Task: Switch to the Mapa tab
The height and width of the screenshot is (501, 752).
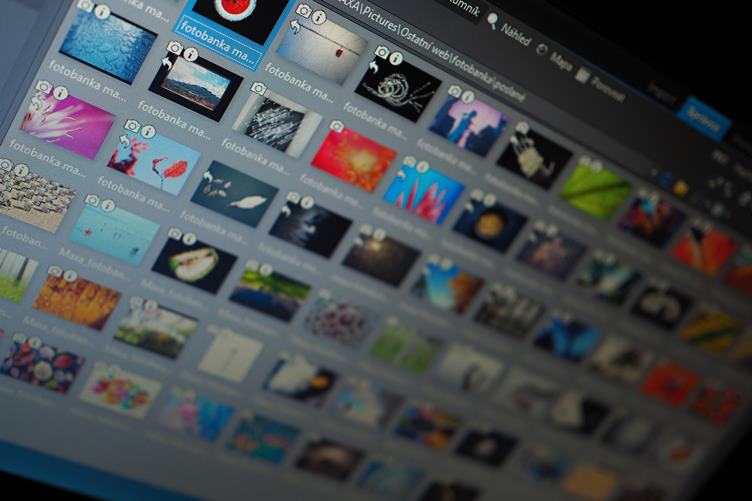Action: pyautogui.click(x=555, y=57)
